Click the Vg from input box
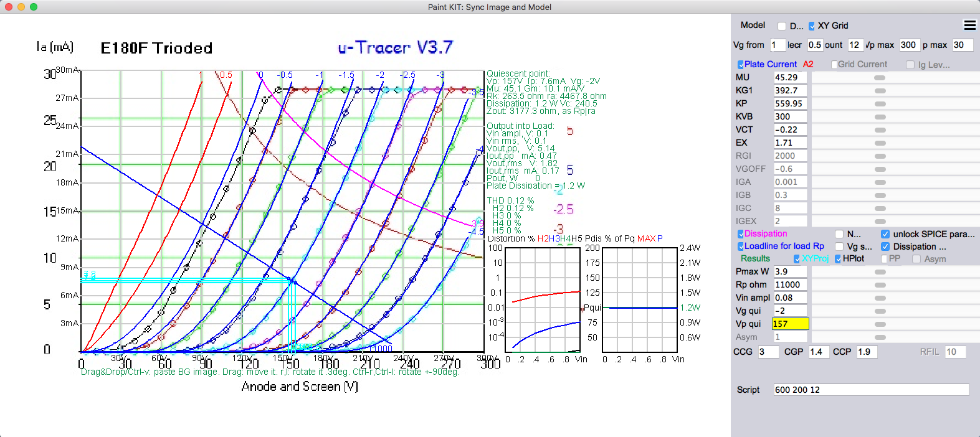Image resolution: width=980 pixels, height=437 pixels. (777, 45)
